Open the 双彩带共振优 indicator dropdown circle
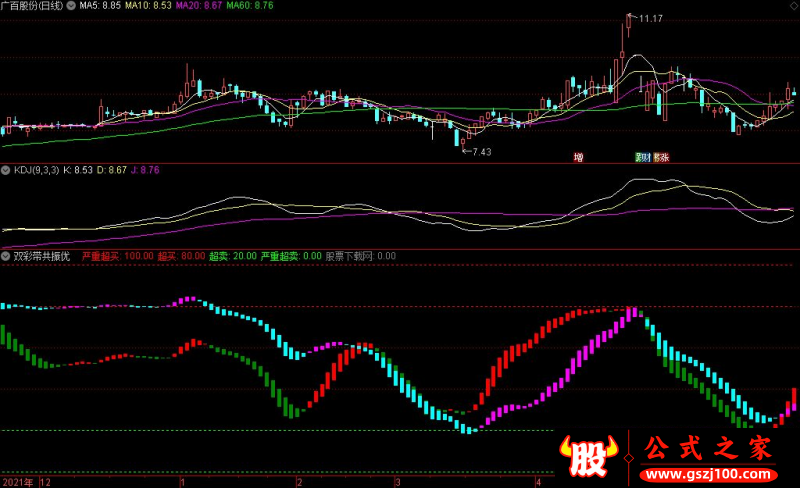 tap(6, 256)
